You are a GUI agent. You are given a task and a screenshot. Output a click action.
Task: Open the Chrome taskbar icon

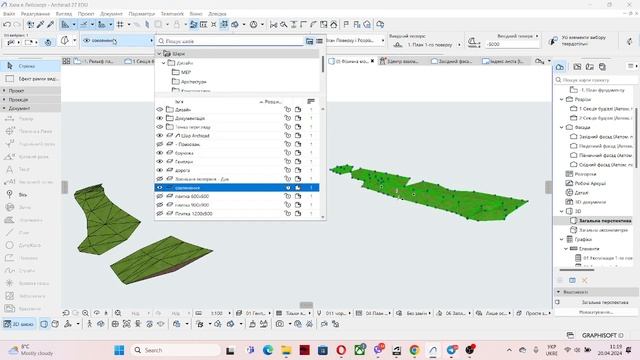tap(414, 350)
